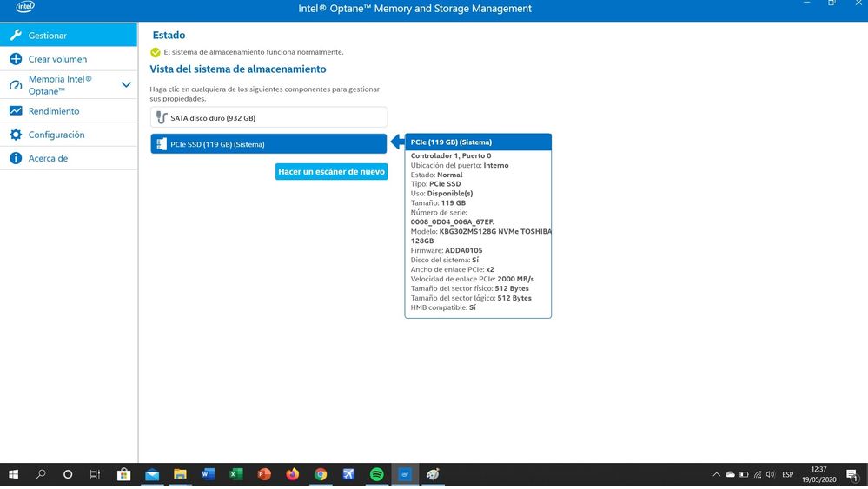Open Spotify from taskbar
This screenshot has width=868, height=489.
click(x=376, y=474)
